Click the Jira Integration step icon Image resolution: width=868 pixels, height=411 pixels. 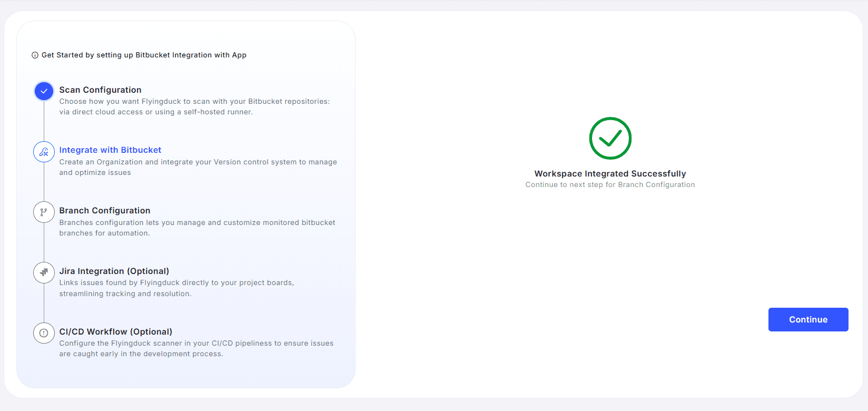[x=44, y=272]
